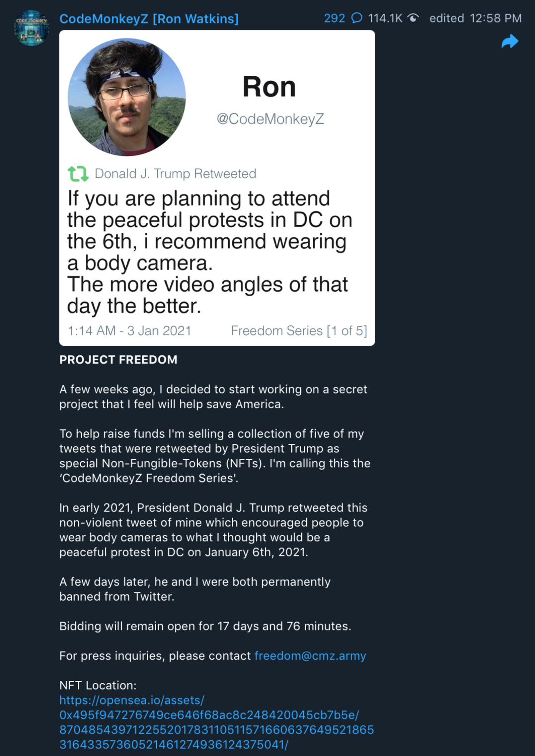
Task: Click the "Donald J. Trump Retweeted" label
Action: click(x=175, y=174)
